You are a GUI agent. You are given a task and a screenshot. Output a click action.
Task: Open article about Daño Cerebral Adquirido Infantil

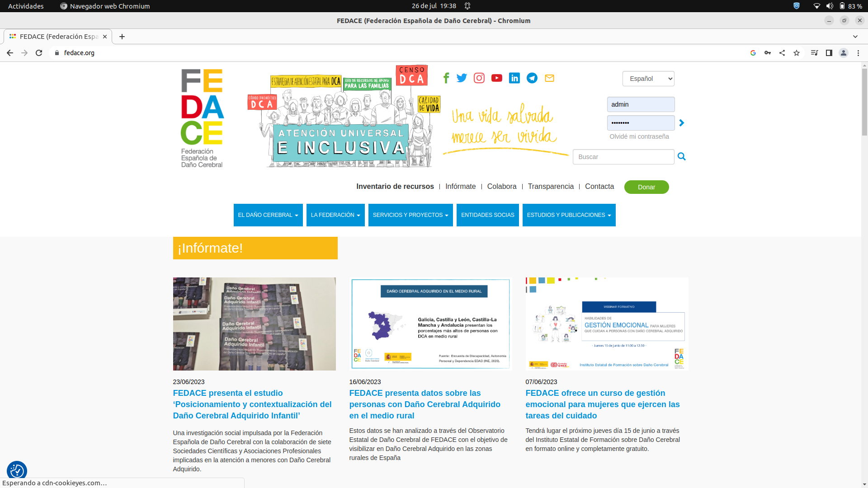tap(252, 404)
